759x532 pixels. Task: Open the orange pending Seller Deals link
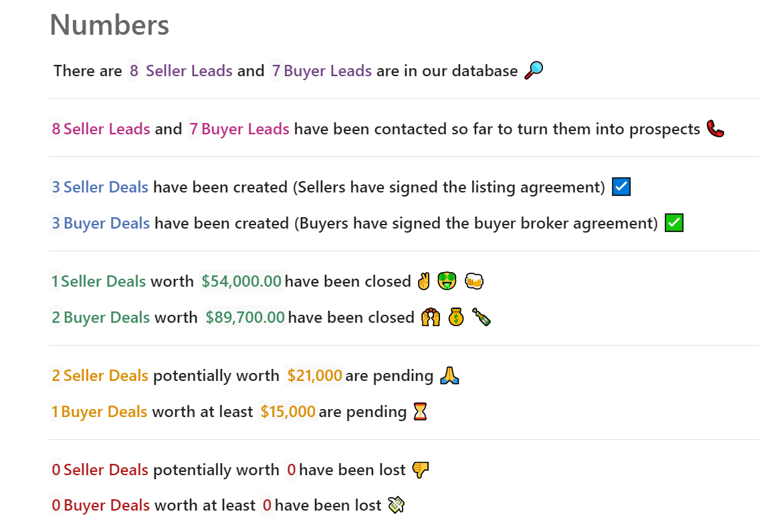pyautogui.click(x=106, y=376)
